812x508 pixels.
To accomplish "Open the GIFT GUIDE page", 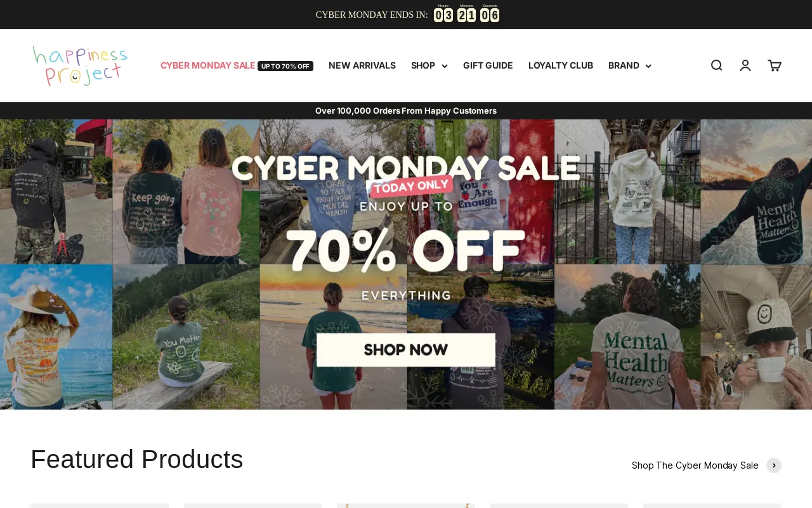I will coord(488,65).
